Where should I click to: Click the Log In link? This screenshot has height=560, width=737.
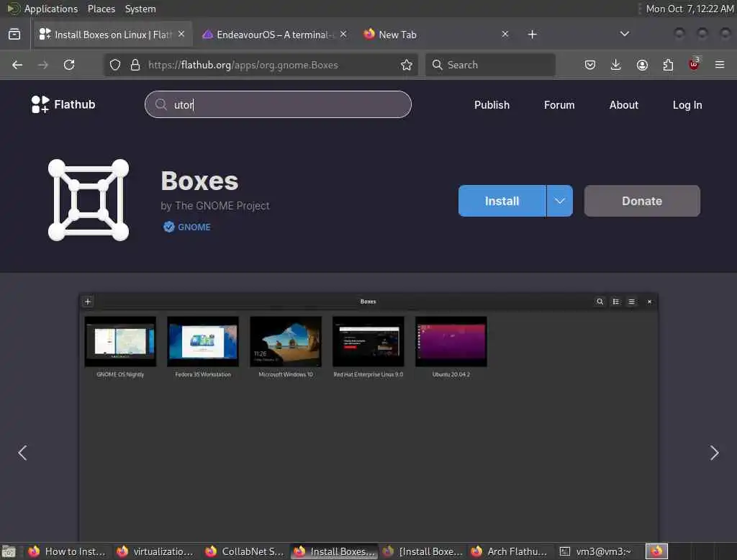(687, 105)
